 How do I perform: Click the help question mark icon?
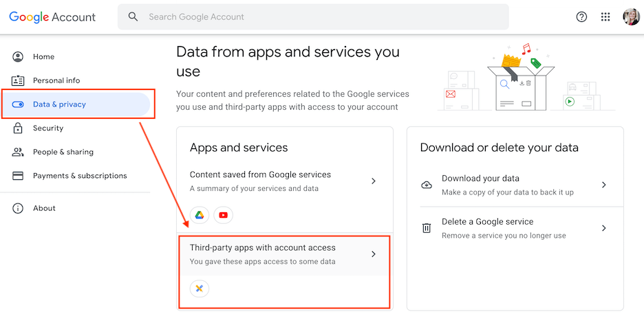[x=581, y=16]
